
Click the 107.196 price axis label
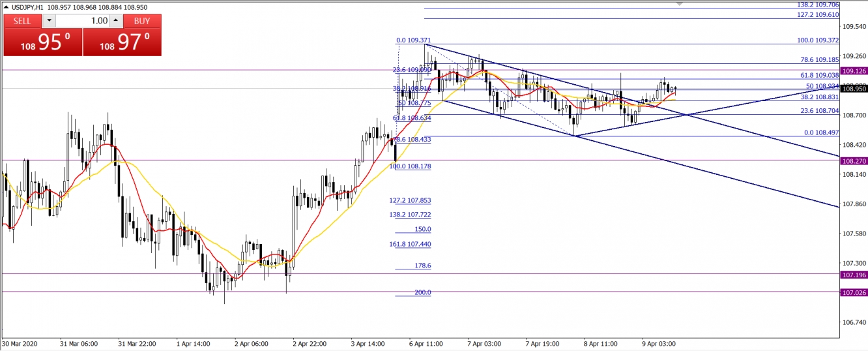coord(854,275)
